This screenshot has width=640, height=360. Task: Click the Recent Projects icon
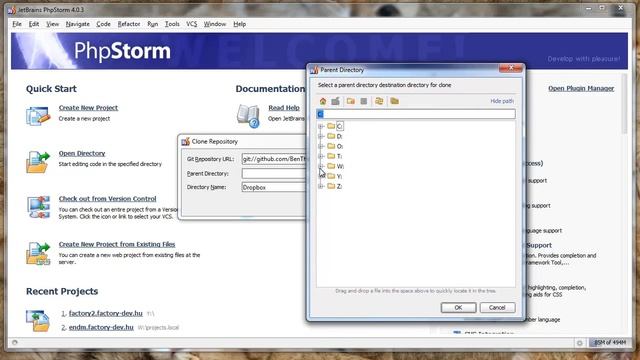pos(38,320)
